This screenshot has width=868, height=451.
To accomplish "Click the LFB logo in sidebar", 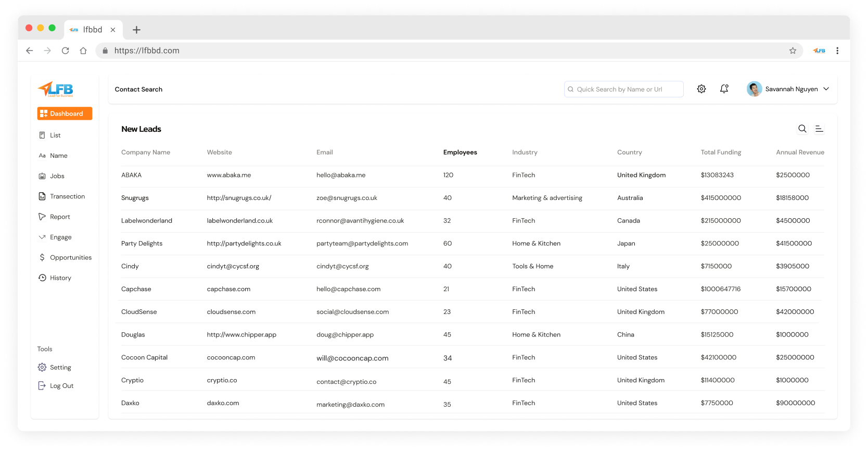I will (56, 89).
